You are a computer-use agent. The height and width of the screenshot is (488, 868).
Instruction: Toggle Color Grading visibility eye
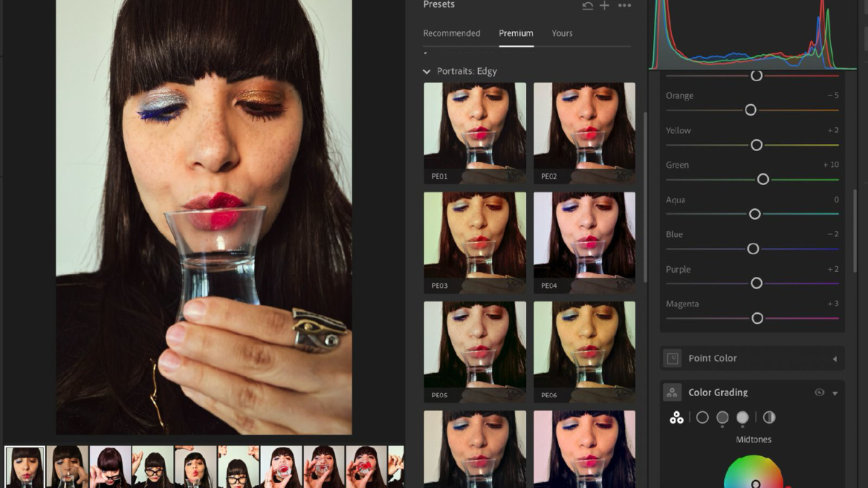pos(820,393)
